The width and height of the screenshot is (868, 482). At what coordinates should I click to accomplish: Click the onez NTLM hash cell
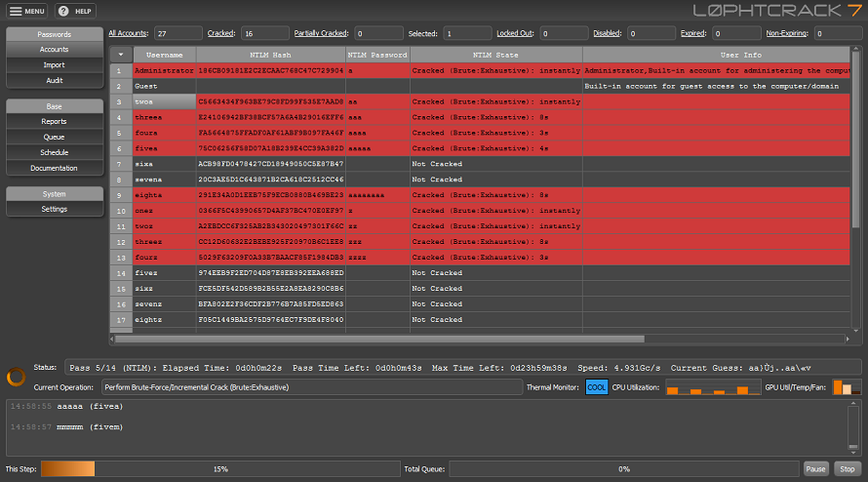tap(271, 211)
